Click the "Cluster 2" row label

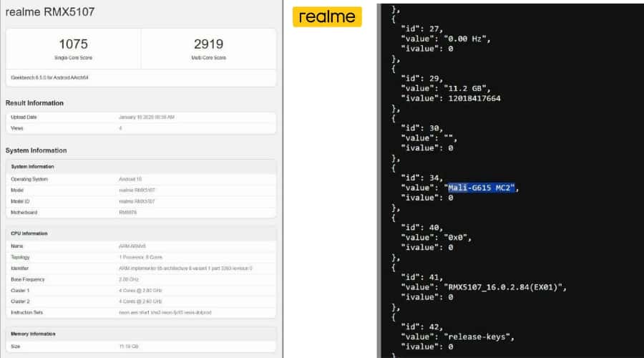[x=20, y=301]
